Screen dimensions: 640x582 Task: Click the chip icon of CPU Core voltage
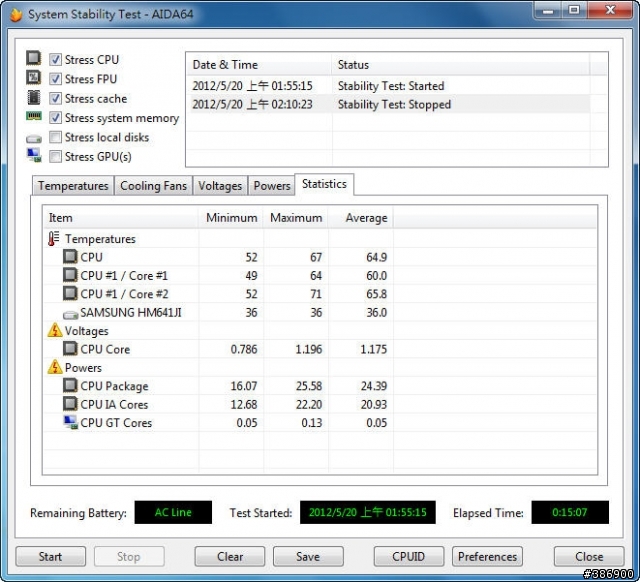[70, 348]
